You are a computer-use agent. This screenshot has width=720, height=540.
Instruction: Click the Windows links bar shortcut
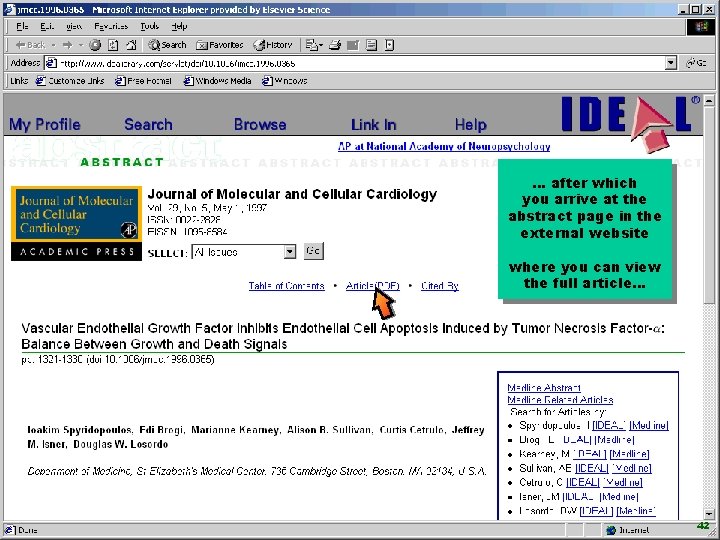(285, 81)
